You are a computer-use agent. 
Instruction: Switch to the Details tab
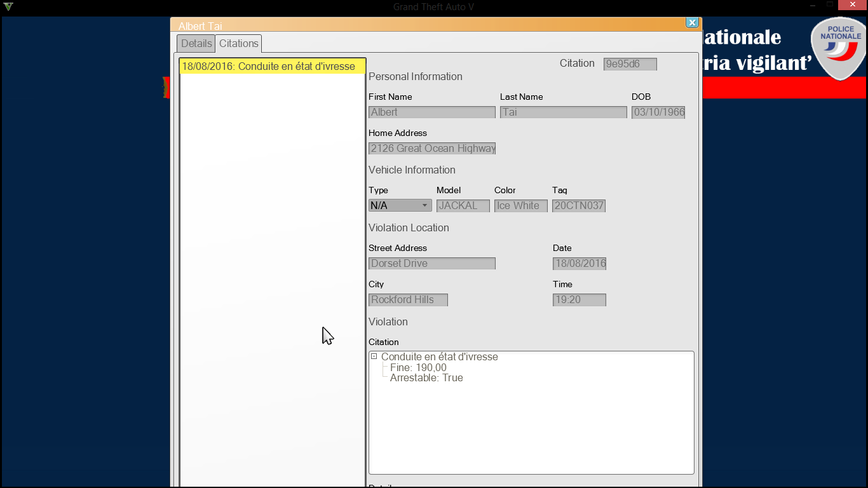[196, 43]
